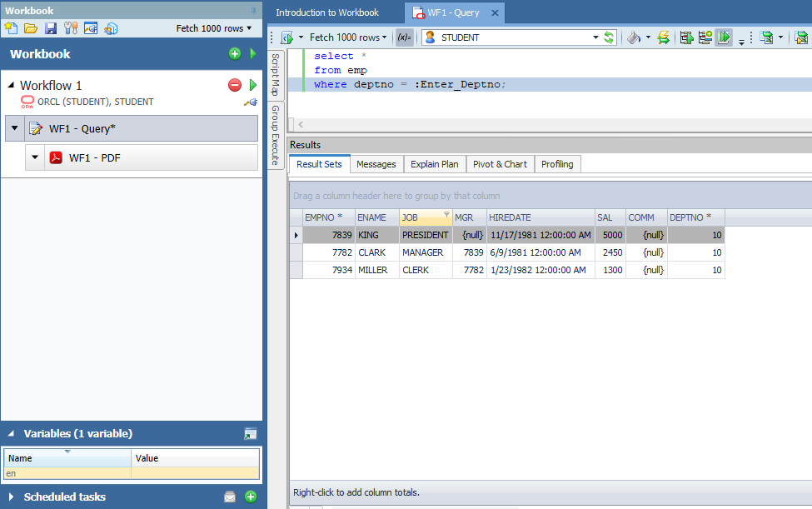This screenshot has height=509, width=812.
Task: Open the run SQL icon's dropdown arrow
Action: coord(301,37)
